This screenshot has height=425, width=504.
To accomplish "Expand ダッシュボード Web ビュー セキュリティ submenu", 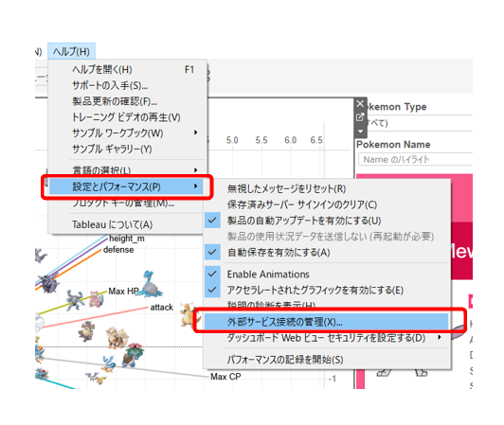I will (x=327, y=338).
